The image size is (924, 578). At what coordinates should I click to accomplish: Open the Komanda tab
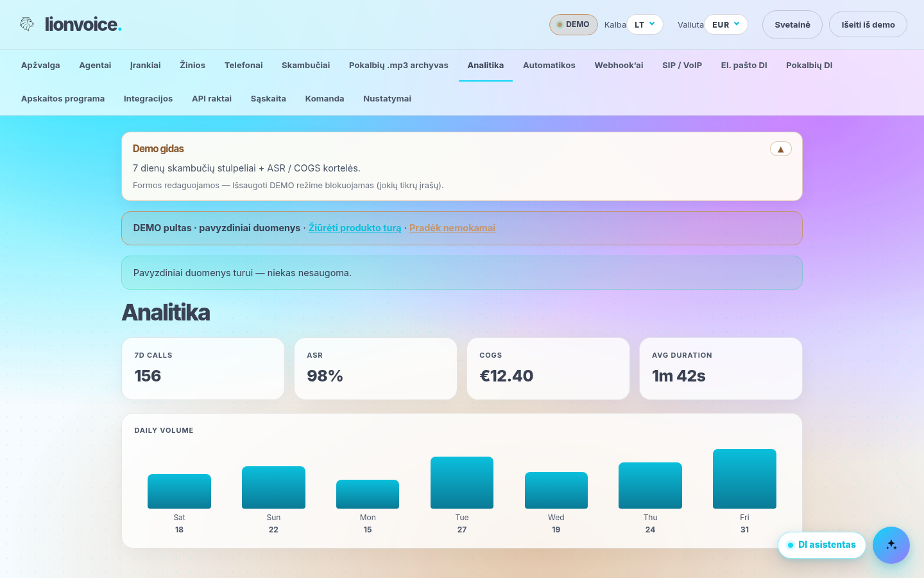[x=325, y=98]
